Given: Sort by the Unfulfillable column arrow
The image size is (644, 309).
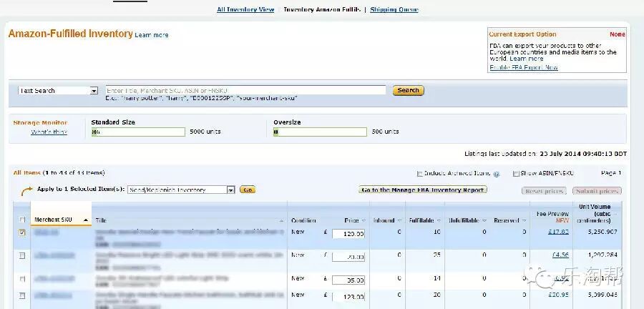Looking at the screenshot, I should pyautogui.click(x=484, y=221).
